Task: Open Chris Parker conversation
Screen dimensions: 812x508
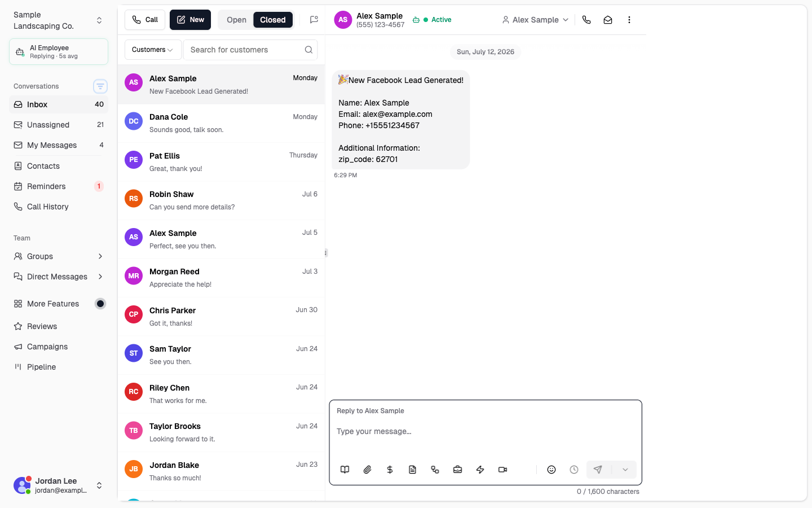Action: [x=222, y=317]
